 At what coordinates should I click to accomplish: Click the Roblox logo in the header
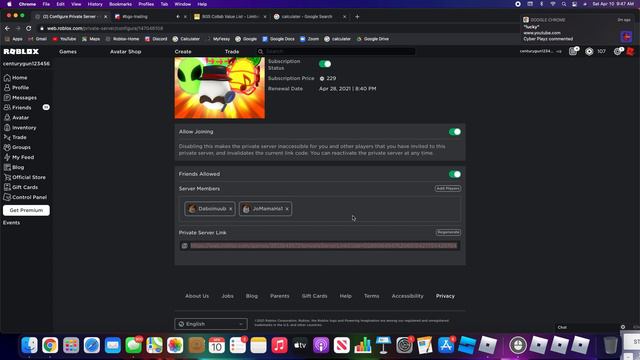21,51
